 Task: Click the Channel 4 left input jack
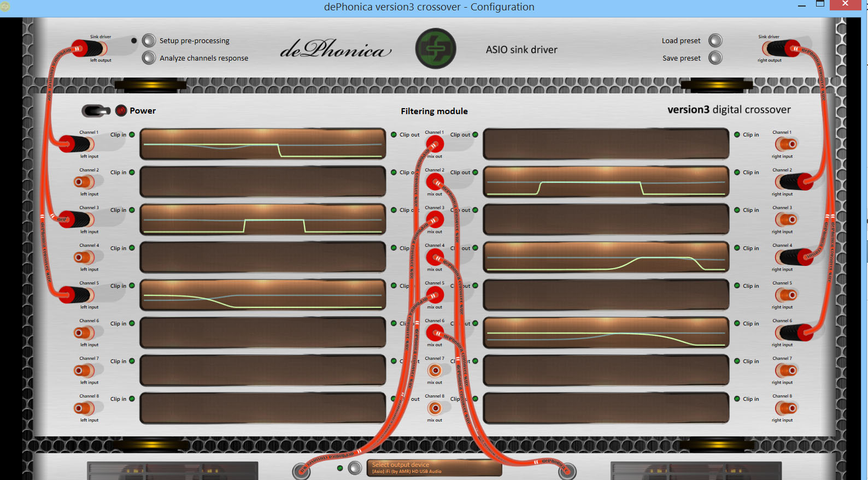[84, 257]
